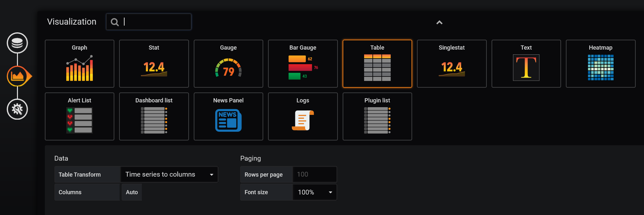Viewport: 644px width, 215px height.
Task: Select the Plugin list visualization
Action: [377, 116]
